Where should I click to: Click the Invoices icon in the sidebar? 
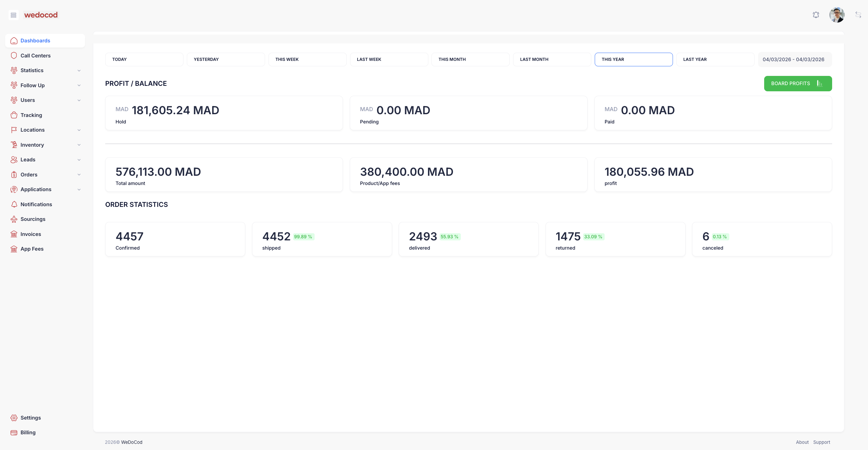coord(14,234)
